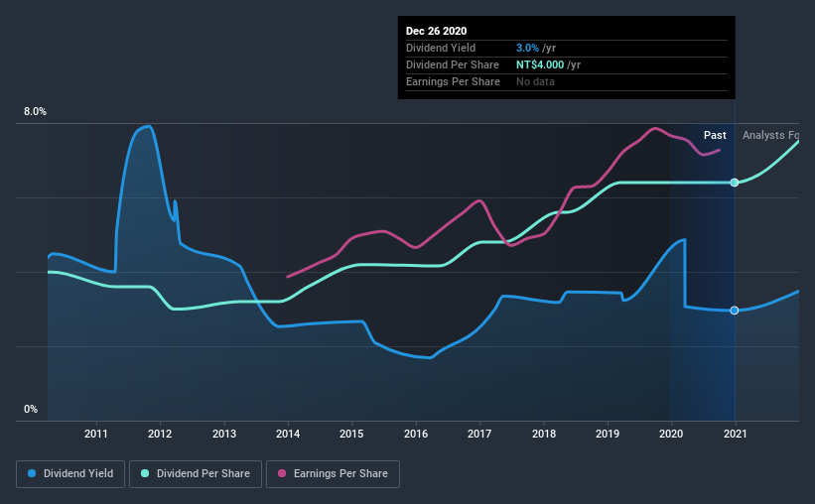Click the 2016 x-axis label
Viewport: 815px width, 504px height.
(416, 434)
